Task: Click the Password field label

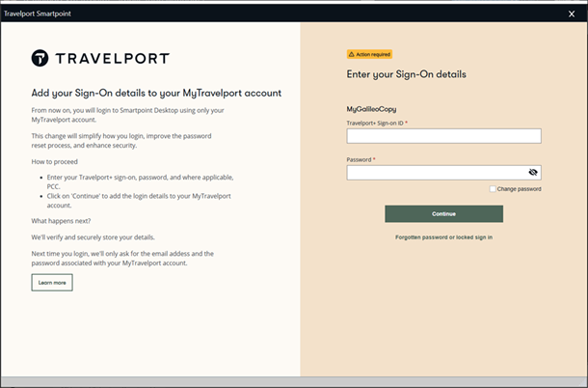Action: point(361,159)
